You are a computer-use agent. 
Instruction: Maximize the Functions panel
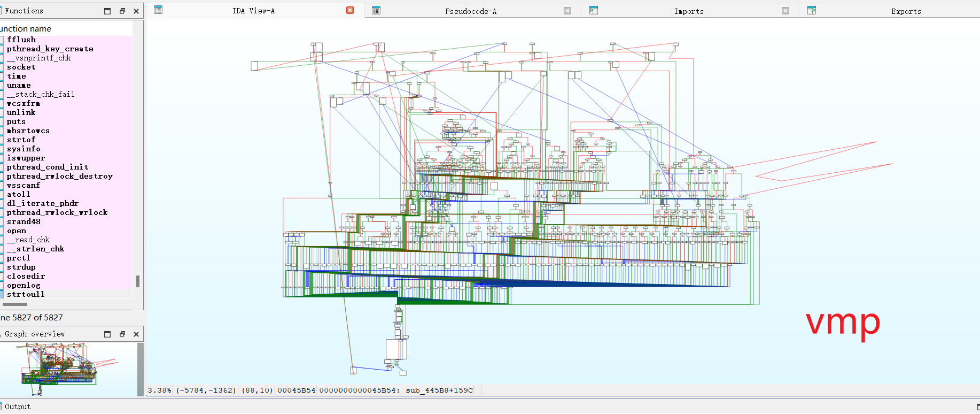click(107, 11)
